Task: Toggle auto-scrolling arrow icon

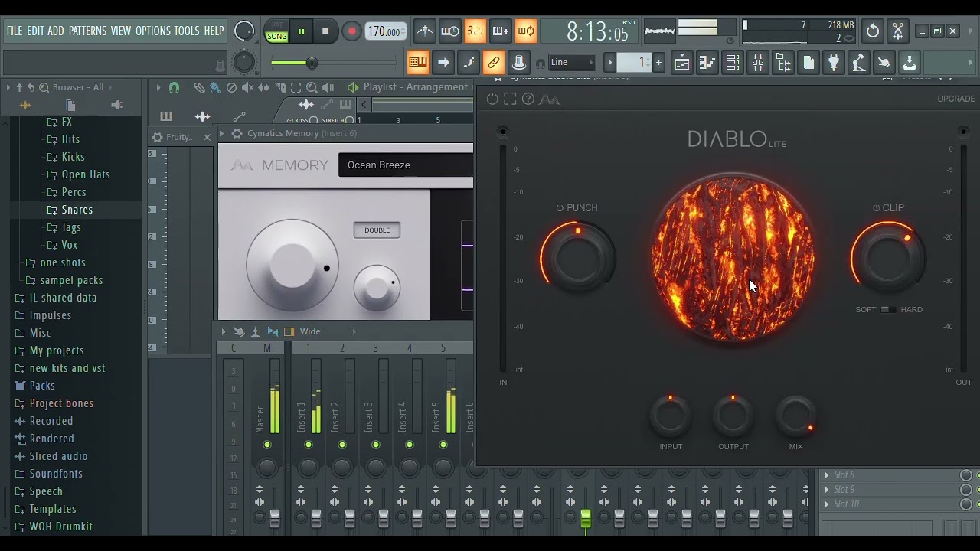Action: point(443,62)
